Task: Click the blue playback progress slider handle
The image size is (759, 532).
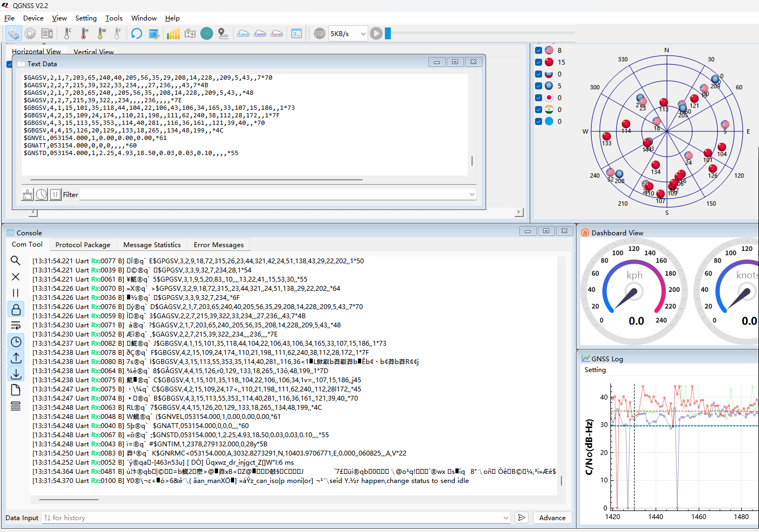Action: [x=388, y=34]
